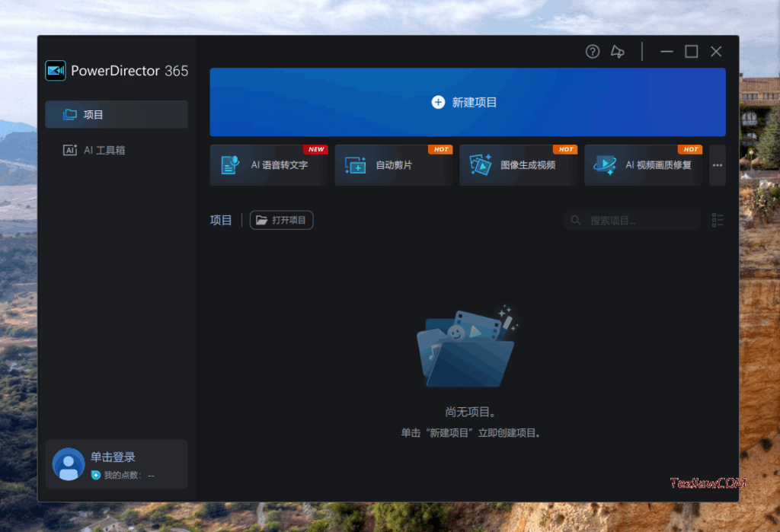This screenshot has width=780, height=532.
Task: Open the AI 语音转文字 (speech-to-text) tool
Action: pyautogui.click(x=268, y=165)
